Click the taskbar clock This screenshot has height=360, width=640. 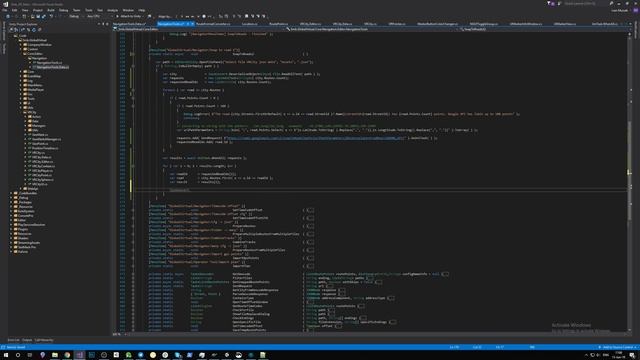[619, 355]
